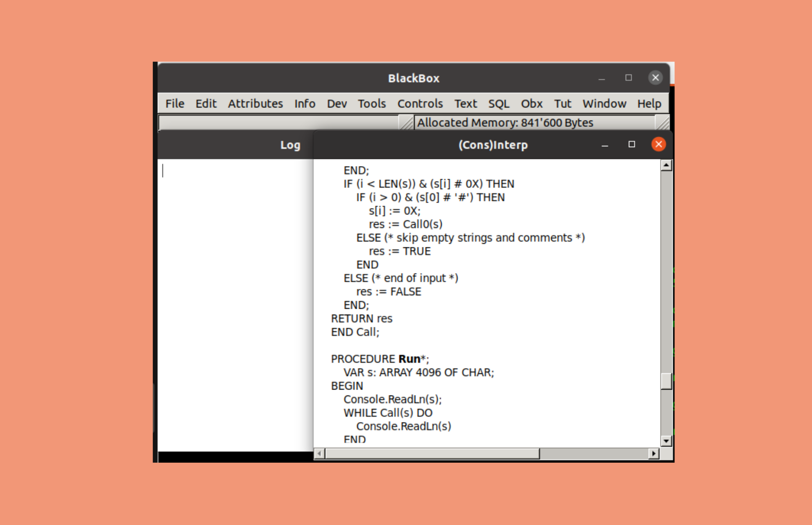Click the 'WHILE Call(s) DO' line
The width and height of the screenshot is (812, 525).
tap(388, 413)
